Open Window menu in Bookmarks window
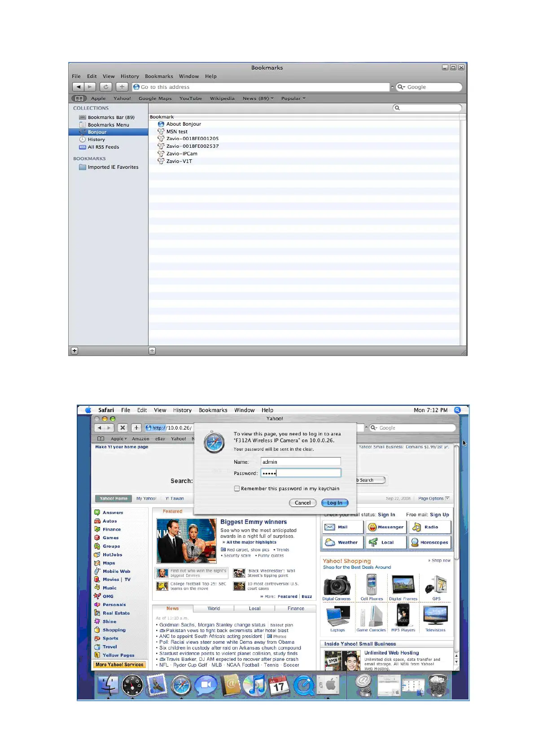Viewport: 534px width, 756px height. 189,76
